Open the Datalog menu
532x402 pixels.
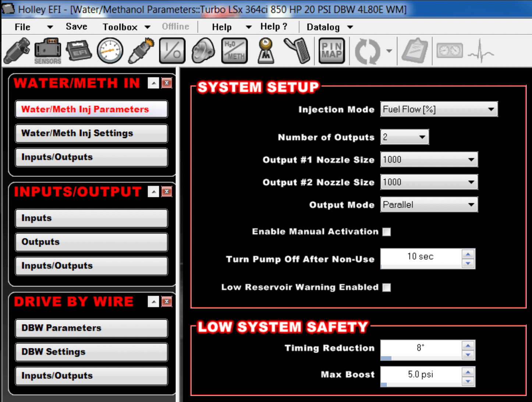point(329,27)
